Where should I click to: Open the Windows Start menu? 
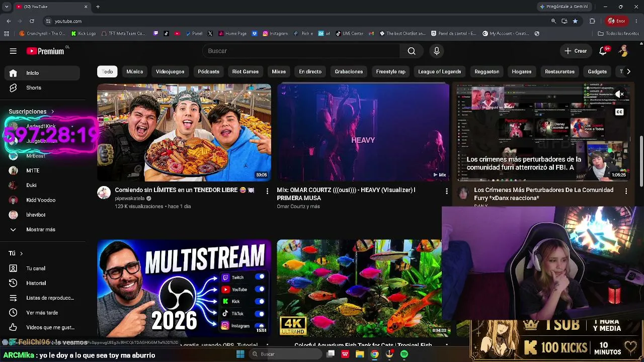click(x=240, y=354)
